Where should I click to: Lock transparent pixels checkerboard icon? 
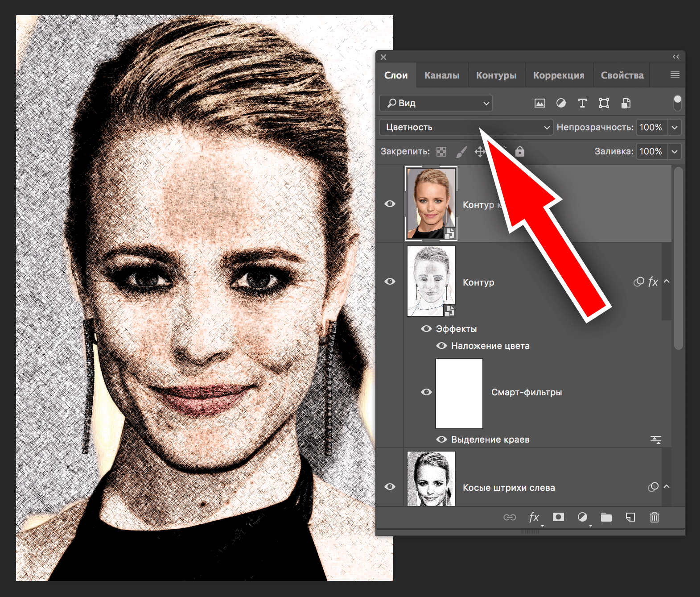click(441, 152)
